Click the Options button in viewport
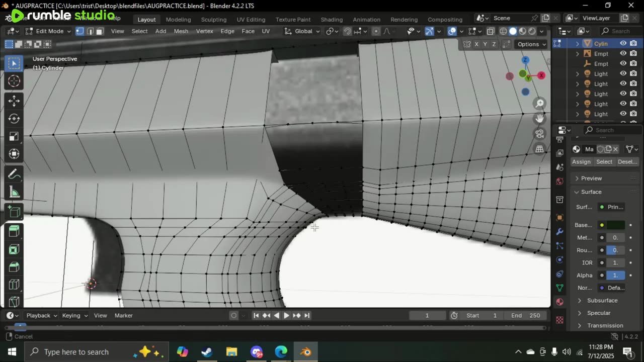 (x=532, y=44)
